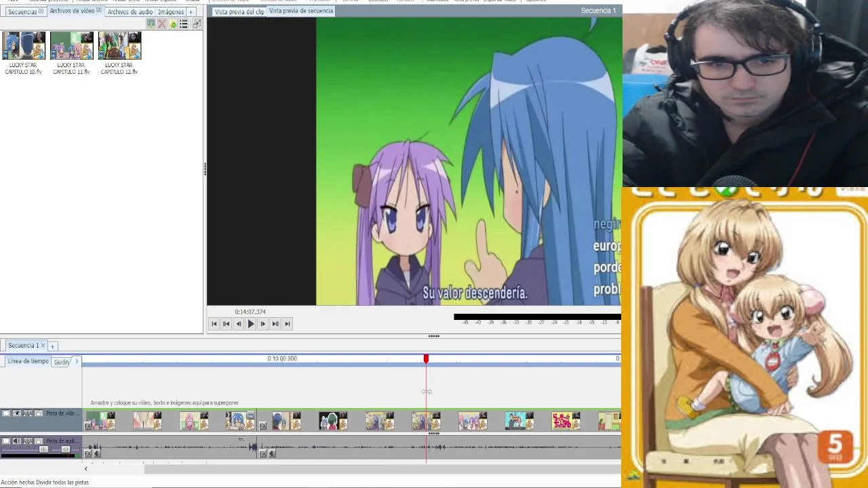
Task: Open the Archivos de audio tab
Action: [x=130, y=12]
